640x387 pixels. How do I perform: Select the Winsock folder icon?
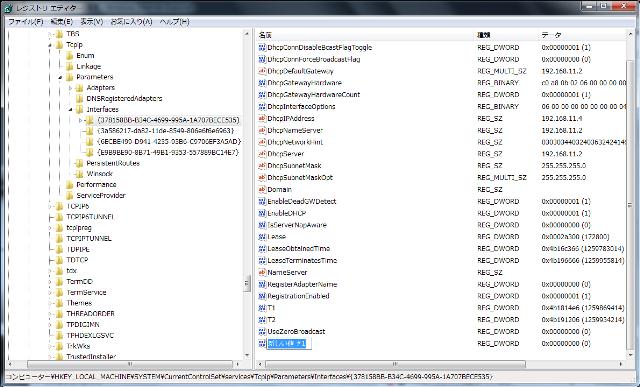(80, 174)
